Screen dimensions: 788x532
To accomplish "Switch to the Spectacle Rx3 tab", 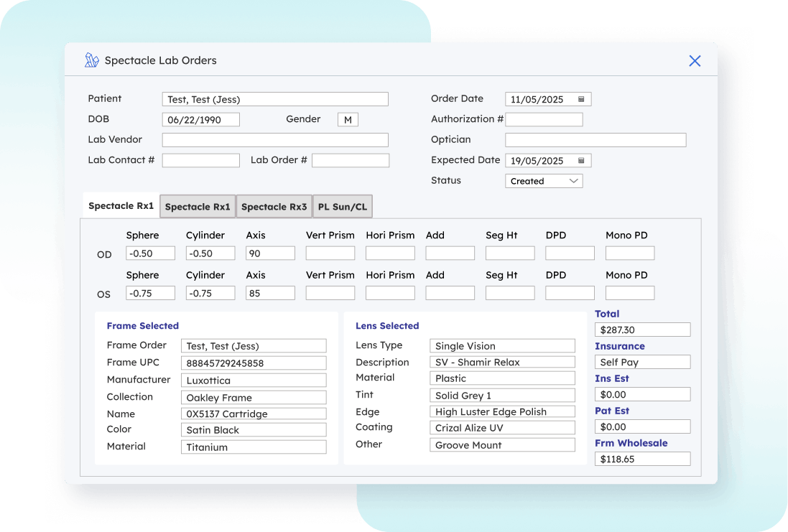I will (274, 207).
